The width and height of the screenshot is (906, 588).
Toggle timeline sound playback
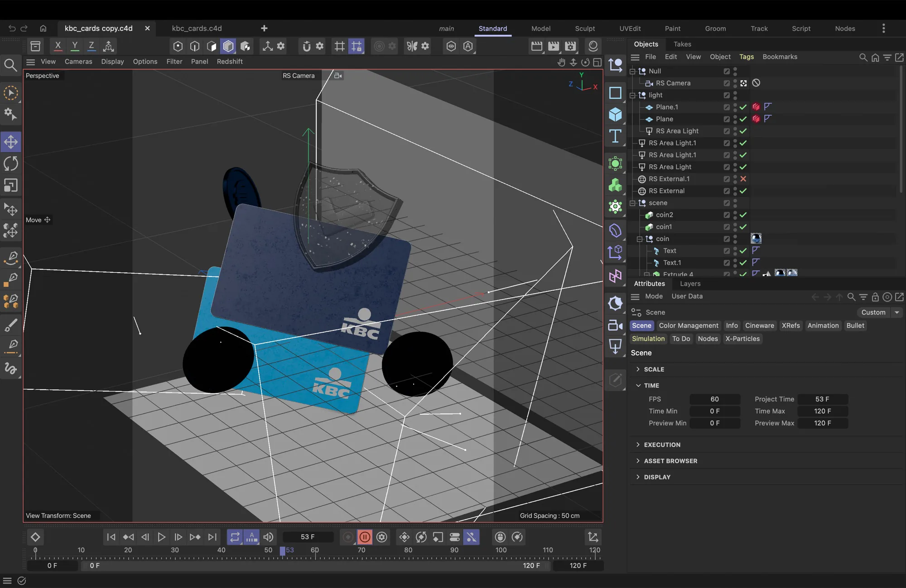coord(269,537)
